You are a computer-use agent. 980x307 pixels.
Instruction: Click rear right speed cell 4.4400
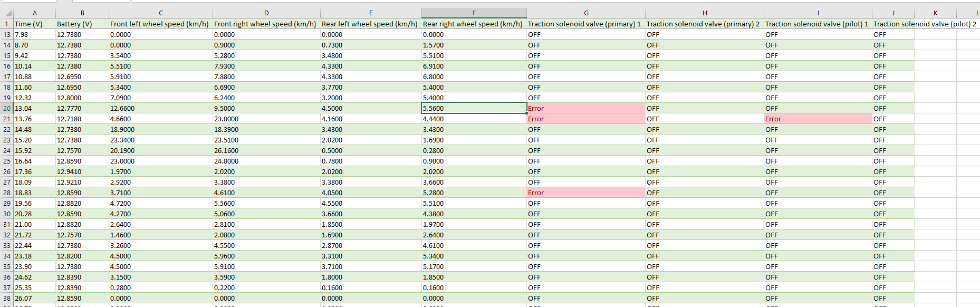tap(474, 119)
